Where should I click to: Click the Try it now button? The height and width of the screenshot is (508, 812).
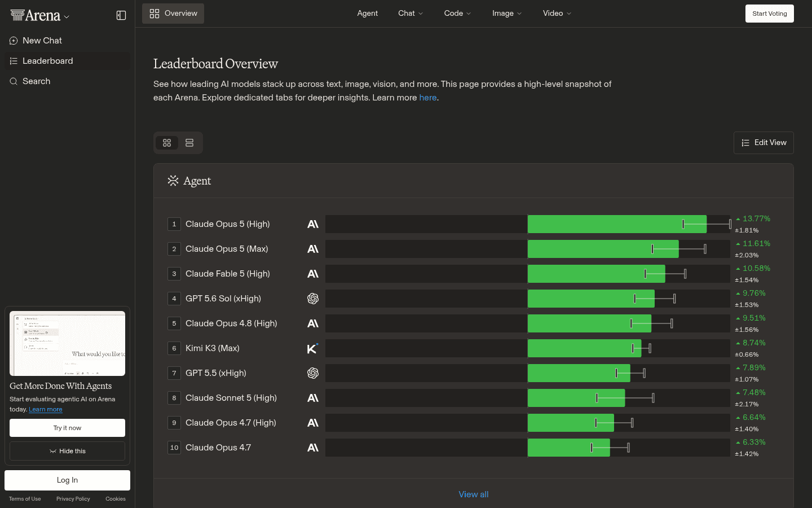pos(67,428)
